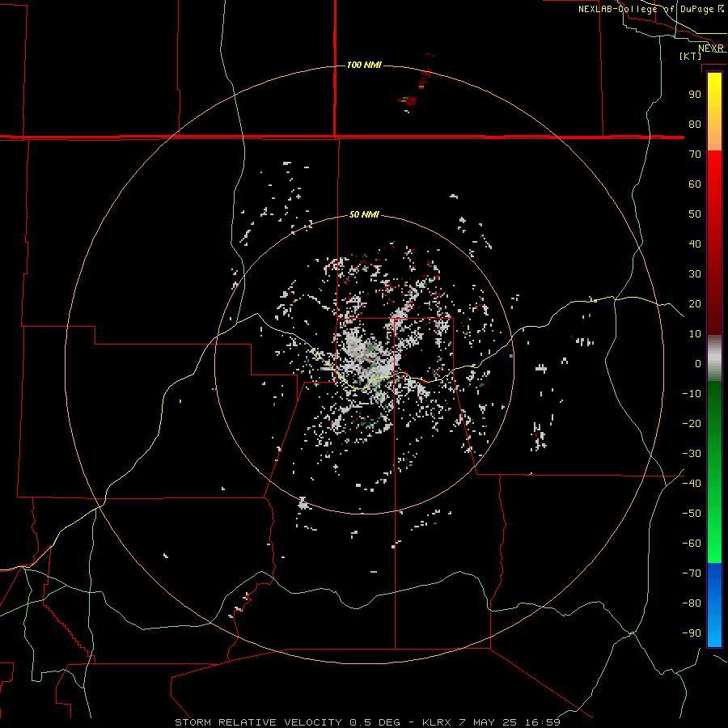The image size is (728, 728).
Task: Click the 50 NMI range ring label
Action: (364, 214)
